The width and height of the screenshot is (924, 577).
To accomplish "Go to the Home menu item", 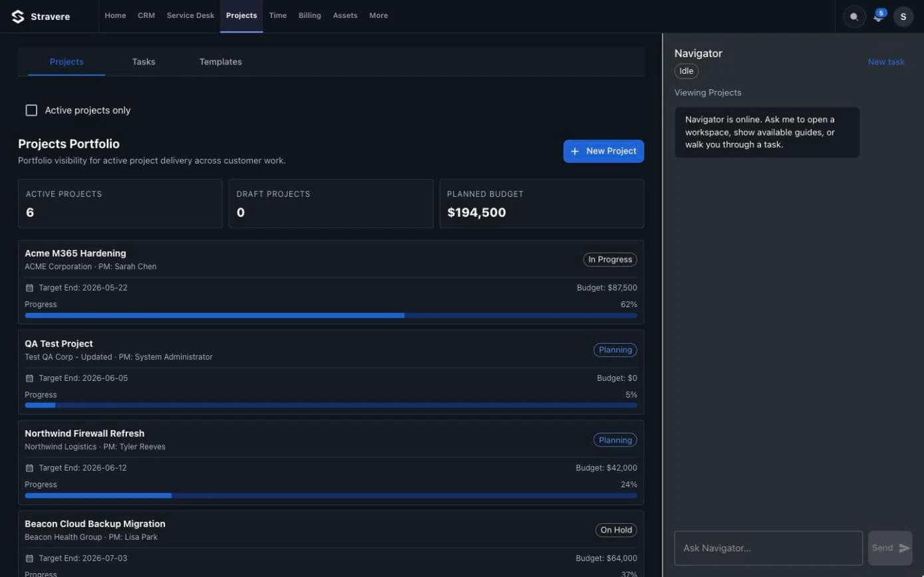I will (x=115, y=15).
